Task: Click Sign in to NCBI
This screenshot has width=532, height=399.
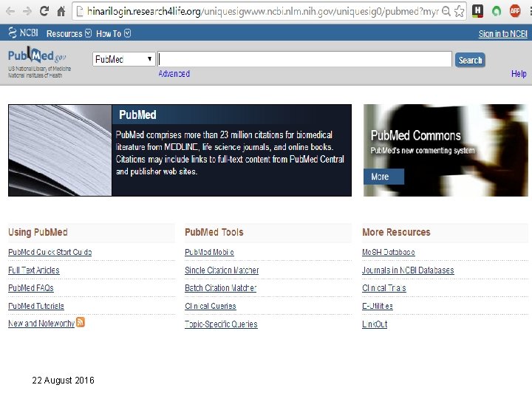Action: [503, 33]
